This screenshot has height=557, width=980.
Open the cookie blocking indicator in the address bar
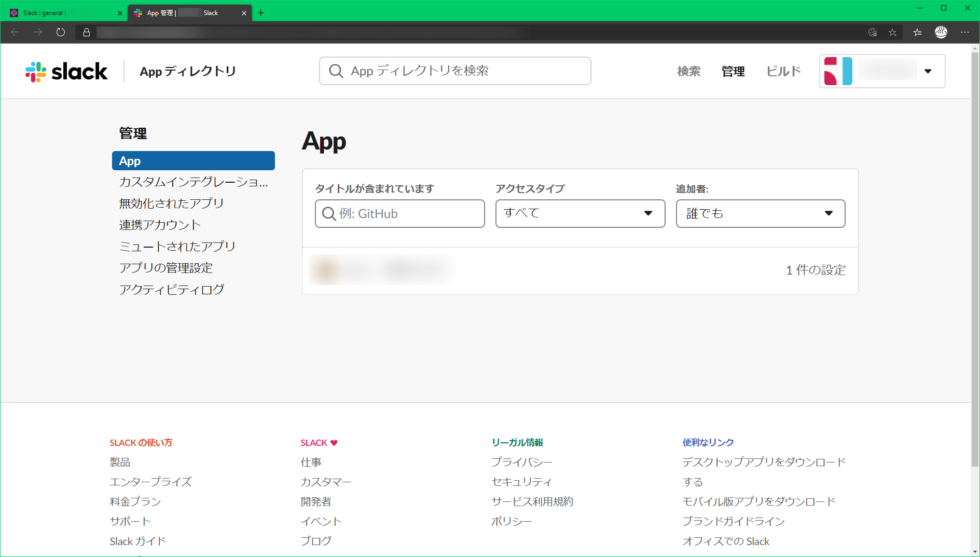873,32
